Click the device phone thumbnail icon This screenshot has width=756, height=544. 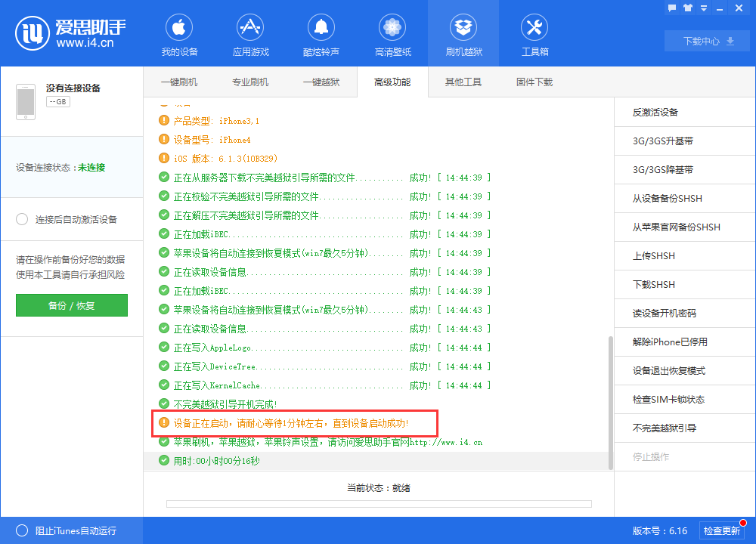pos(26,102)
